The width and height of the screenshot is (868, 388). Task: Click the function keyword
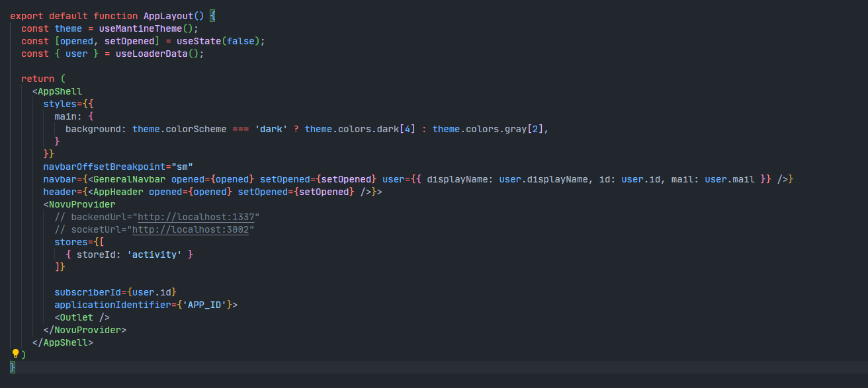116,16
